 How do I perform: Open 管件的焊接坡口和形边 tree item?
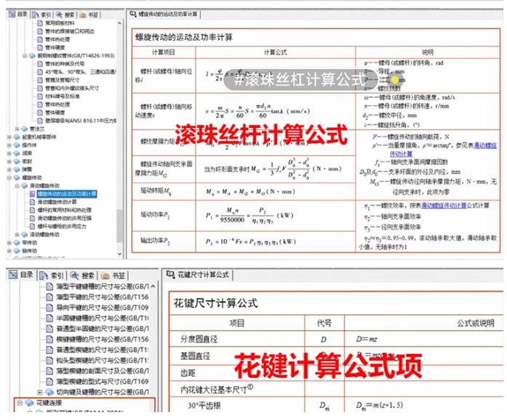pyautogui.click(x=70, y=31)
